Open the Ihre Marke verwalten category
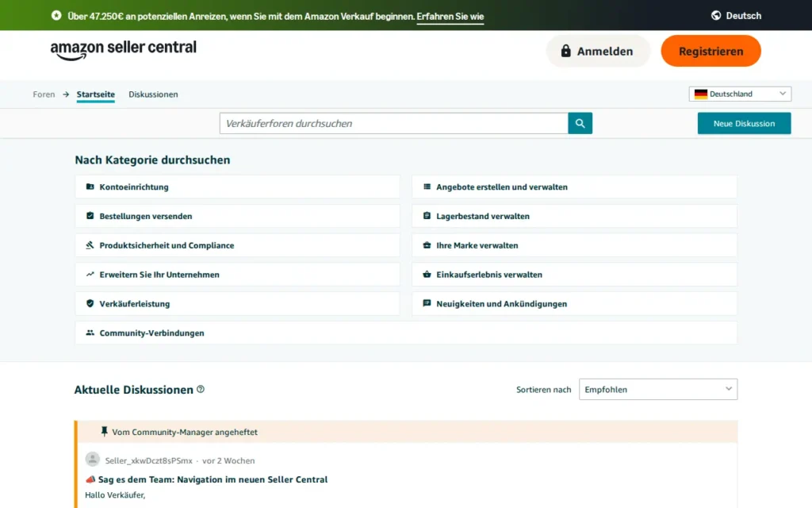Image resolution: width=812 pixels, height=508 pixels. (x=574, y=245)
